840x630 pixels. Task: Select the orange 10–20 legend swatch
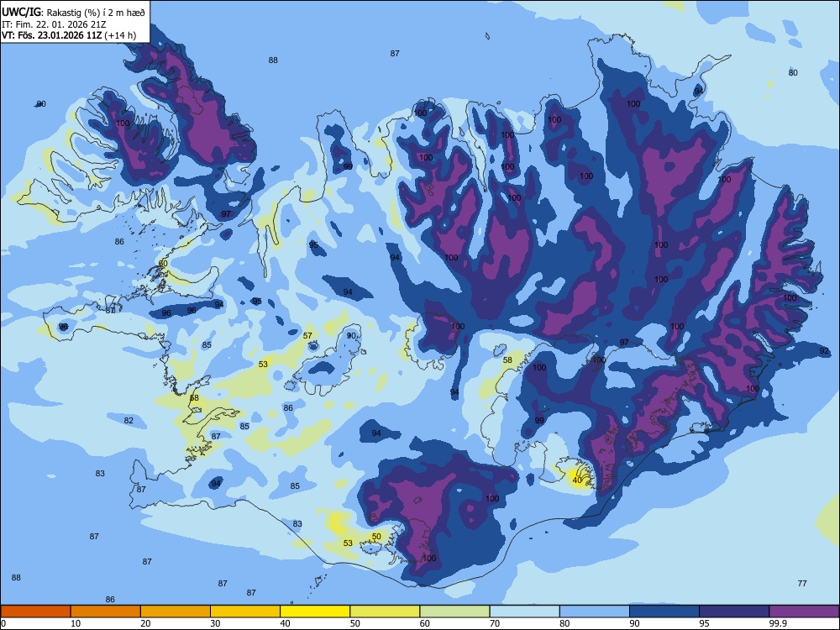click(106, 612)
